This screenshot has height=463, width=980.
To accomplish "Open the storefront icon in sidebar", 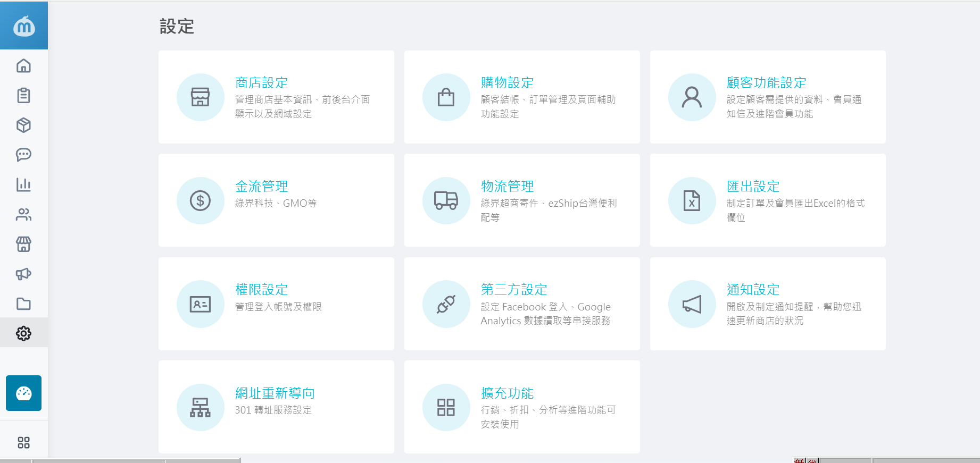I will pos(23,244).
